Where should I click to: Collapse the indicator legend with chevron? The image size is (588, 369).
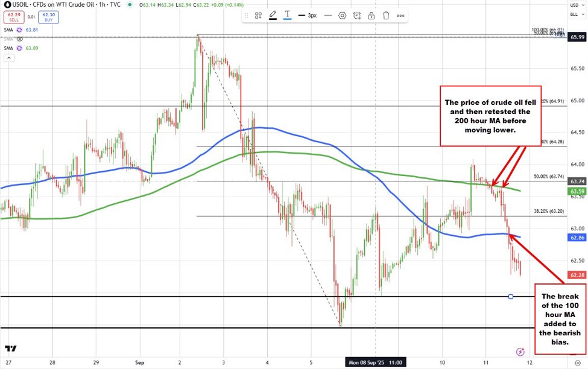tap(8, 58)
